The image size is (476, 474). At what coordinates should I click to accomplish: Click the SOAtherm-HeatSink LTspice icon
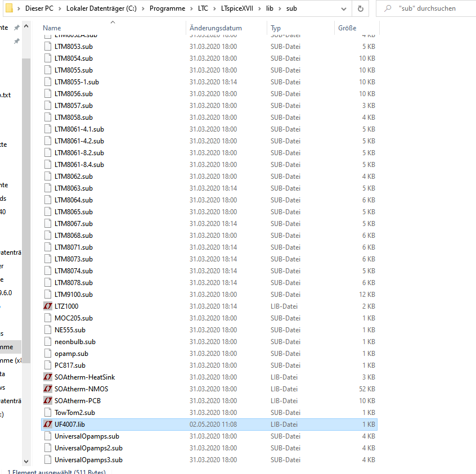(48, 377)
